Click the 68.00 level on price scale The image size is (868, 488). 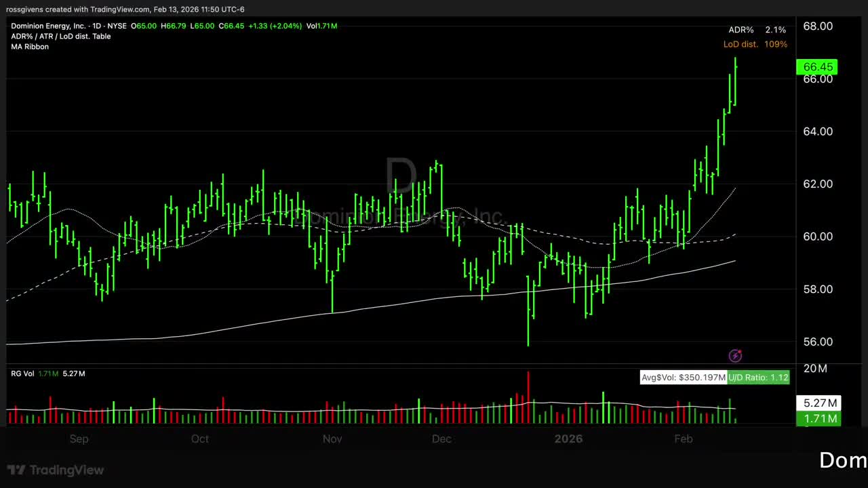pyautogui.click(x=817, y=26)
